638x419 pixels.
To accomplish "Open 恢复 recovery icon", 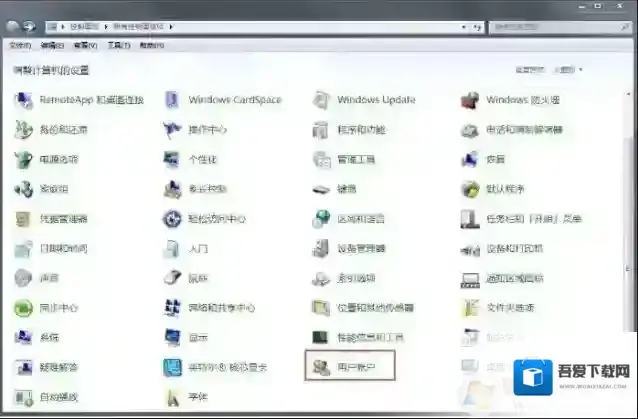I will click(470, 159).
